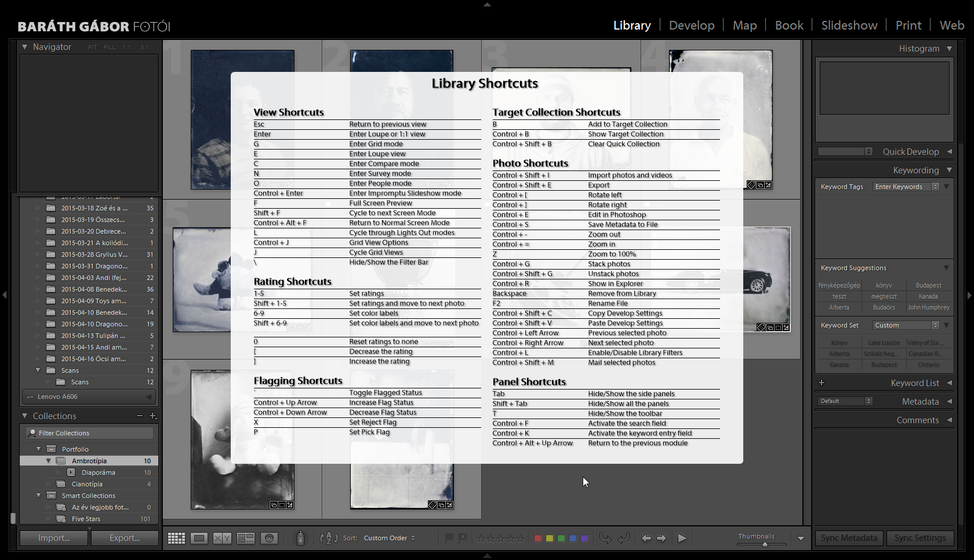Rotate photo clockwise icon
Viewport: 974px width, 560px height.
[624, 538]
